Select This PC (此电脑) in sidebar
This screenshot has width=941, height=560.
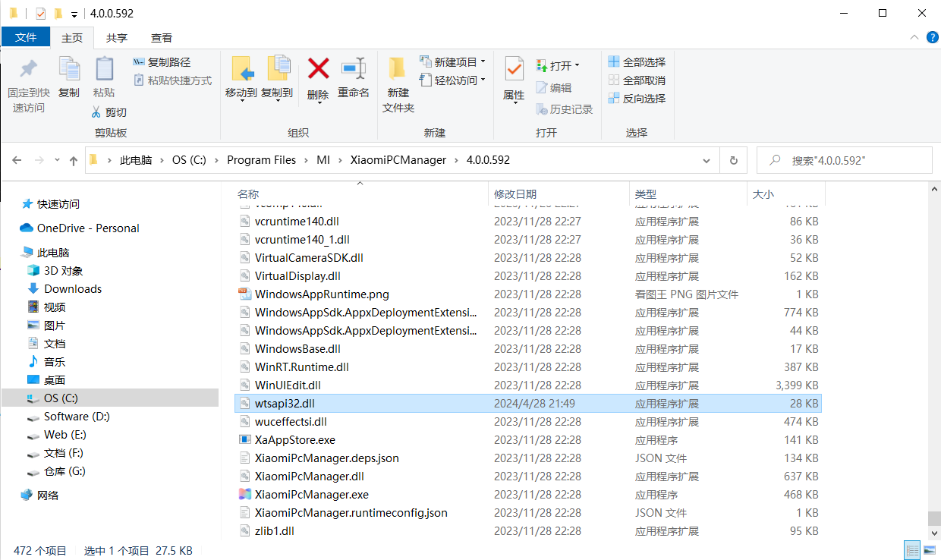point(53,253)
